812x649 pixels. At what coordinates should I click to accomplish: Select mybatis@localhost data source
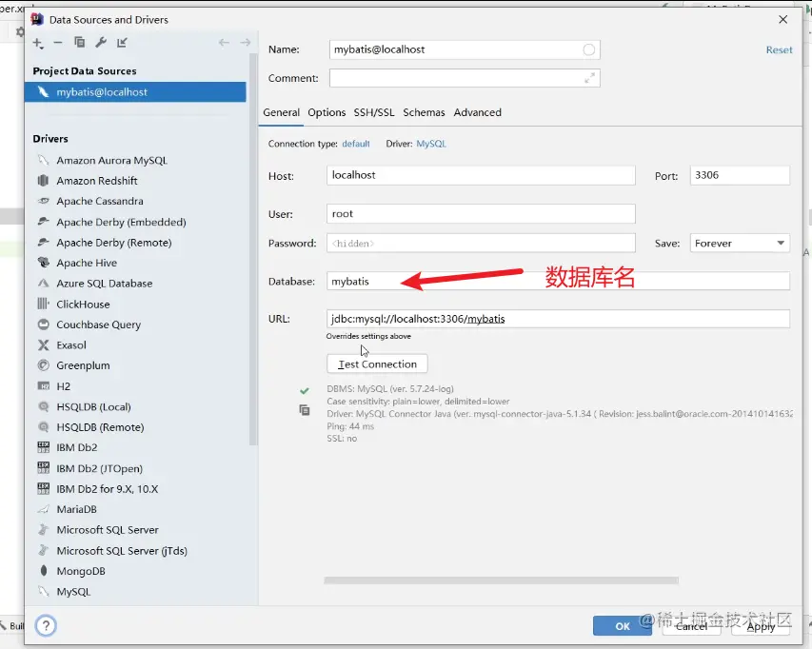tap(135, 92)
